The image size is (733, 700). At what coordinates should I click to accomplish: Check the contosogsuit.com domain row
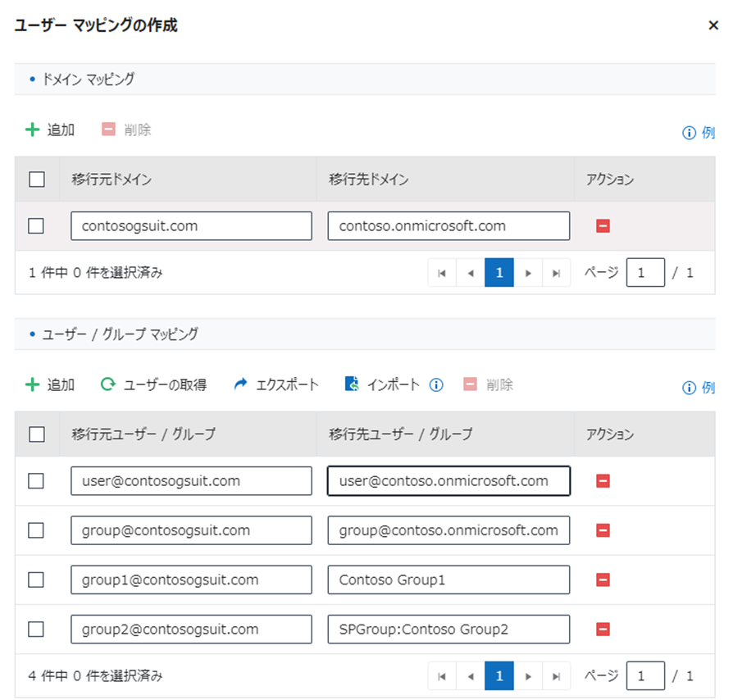pos(36,225)
